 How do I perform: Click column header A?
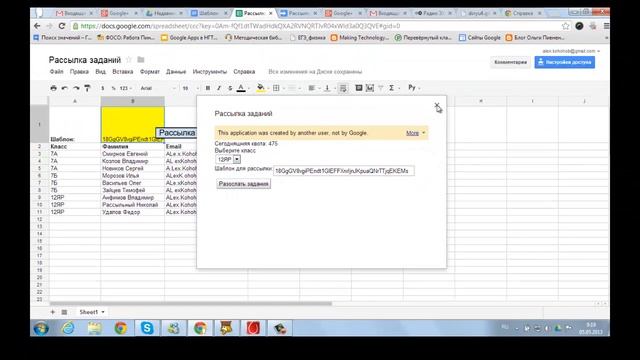[x=75, y=101]
